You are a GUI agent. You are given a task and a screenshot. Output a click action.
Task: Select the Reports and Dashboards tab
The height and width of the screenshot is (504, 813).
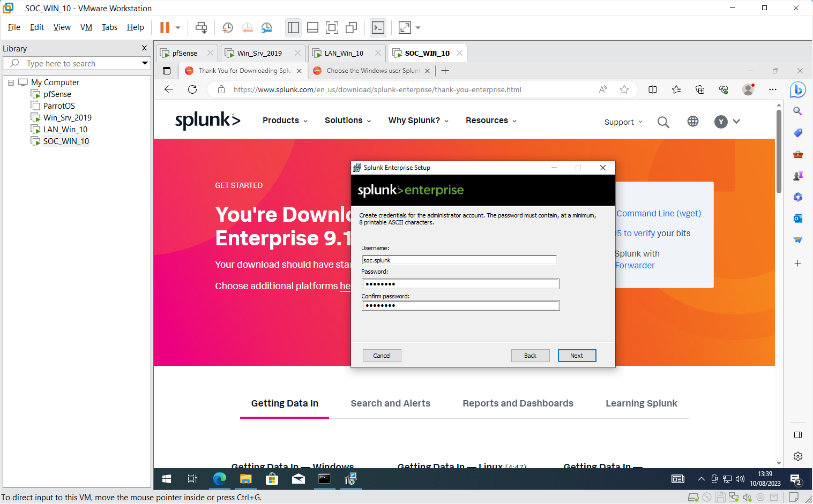tap(518, 403)
